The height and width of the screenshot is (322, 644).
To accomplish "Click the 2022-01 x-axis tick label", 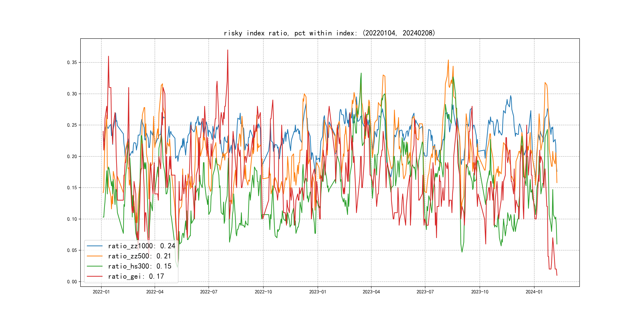I will pyautogui.click(x=101, y=292).
